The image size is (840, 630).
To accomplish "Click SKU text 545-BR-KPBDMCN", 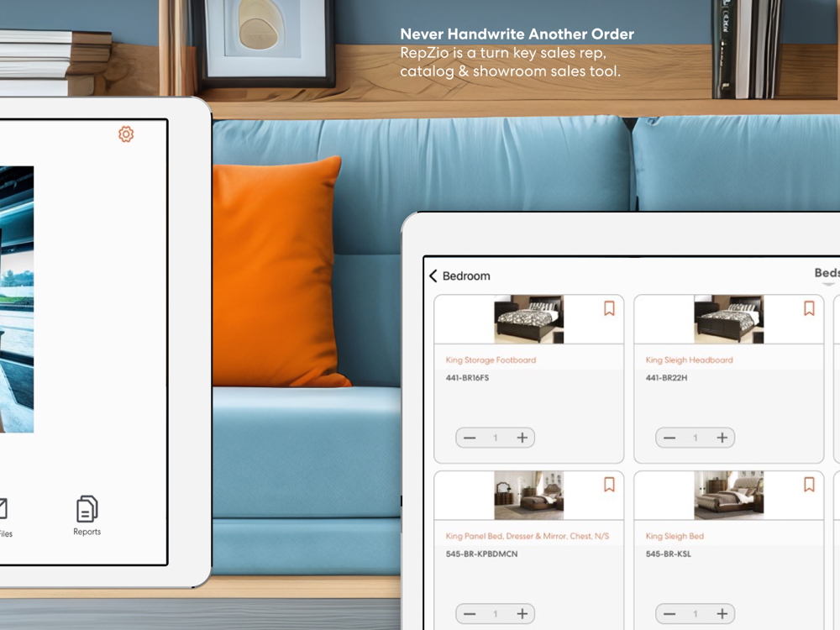I will 481,554.
